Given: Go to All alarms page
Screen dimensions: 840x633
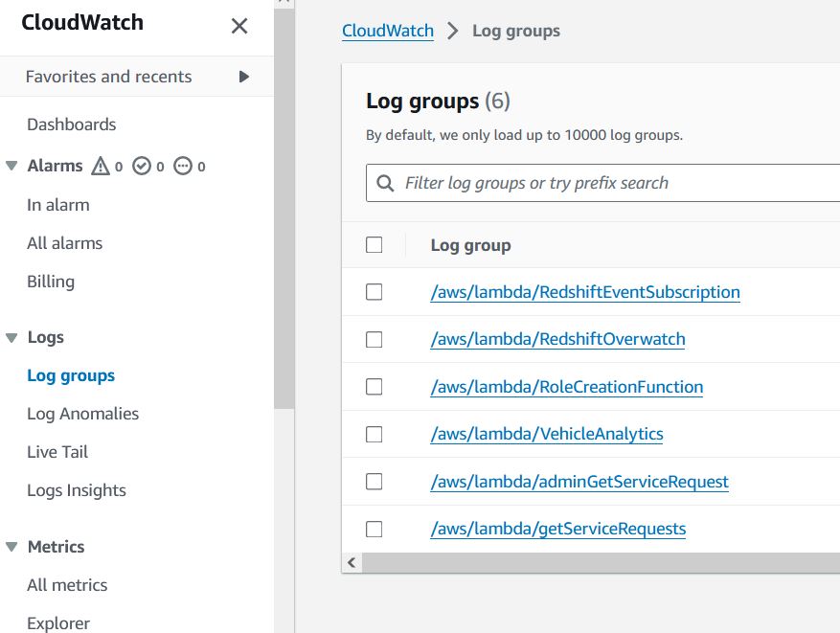Looking at the screenshot, I should (64, 243).
